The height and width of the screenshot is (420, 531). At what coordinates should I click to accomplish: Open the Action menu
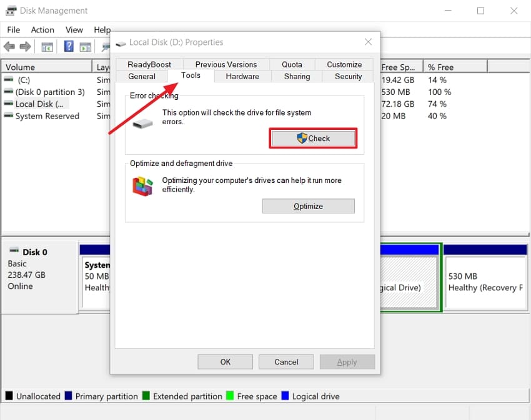point(42,29)
